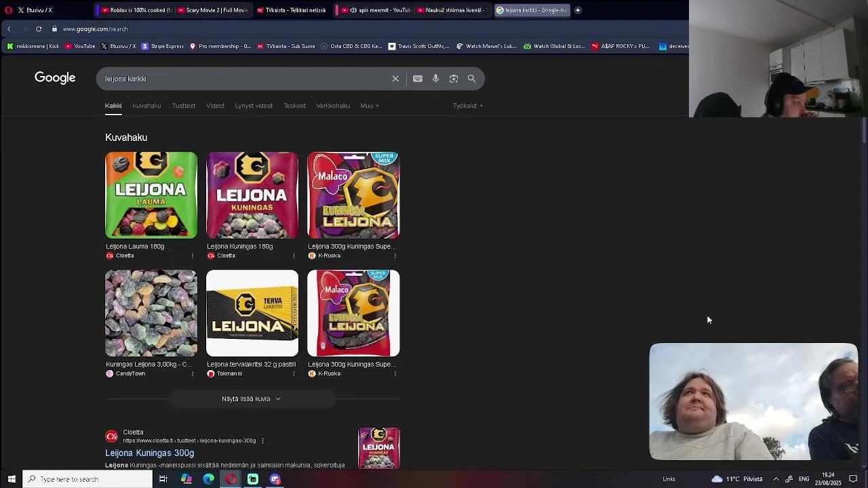Viewport: 868px width, 488px height.
Task: Open three-dot menu for Leijona Lauma 180g
Action: click(x=193, y=256)
